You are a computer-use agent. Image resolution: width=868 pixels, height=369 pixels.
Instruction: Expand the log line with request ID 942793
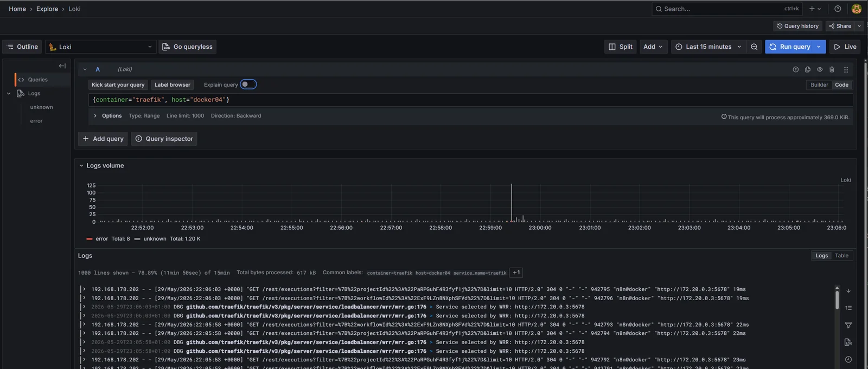pyautogui.click(x=84, y=325)
